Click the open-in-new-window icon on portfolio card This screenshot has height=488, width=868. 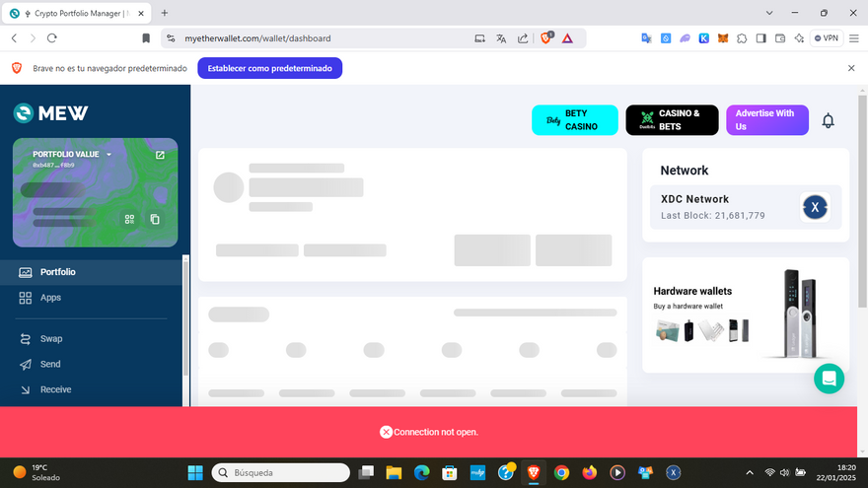coord(161,155)
